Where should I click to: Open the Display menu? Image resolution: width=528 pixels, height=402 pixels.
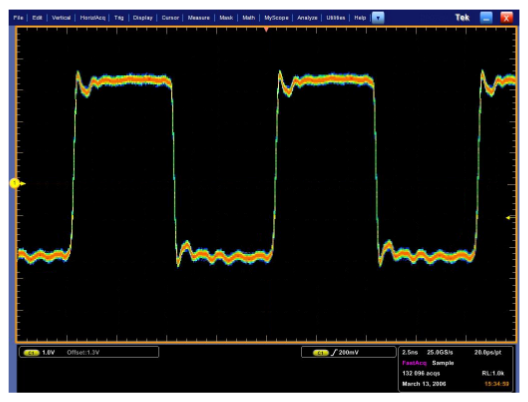[x=142, y=18]
